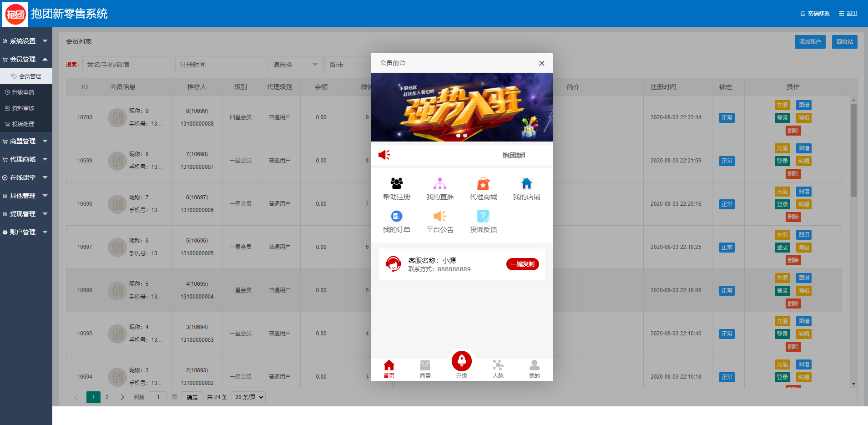The width and height of the screenshot is (868, 425).
Task: Click the 我的订单 document icon
Action: coord(396,217)
